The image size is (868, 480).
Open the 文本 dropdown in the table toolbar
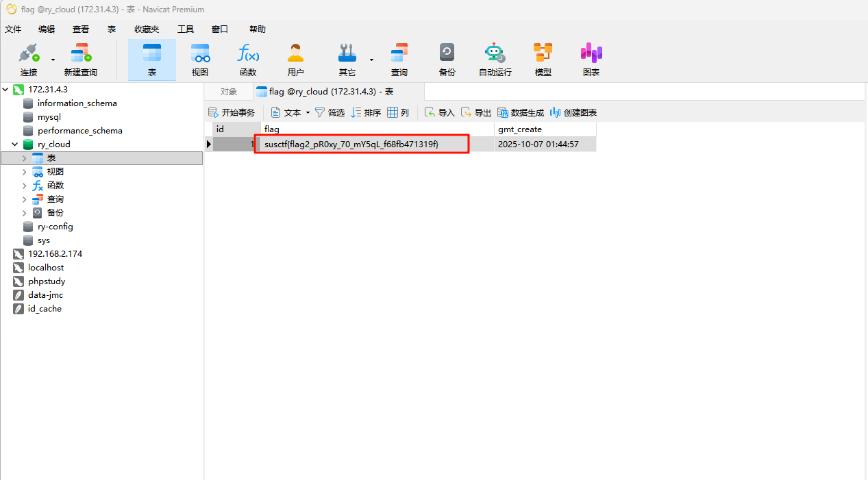308,113
